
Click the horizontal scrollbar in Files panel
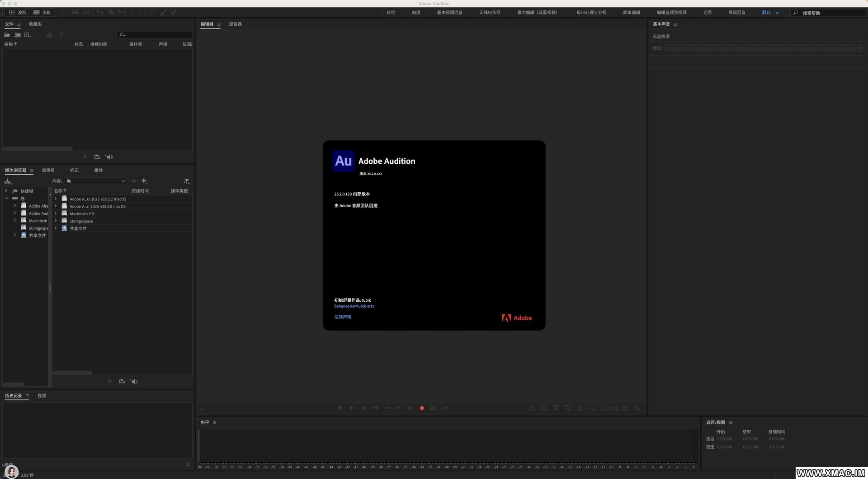tap(38, 148)
